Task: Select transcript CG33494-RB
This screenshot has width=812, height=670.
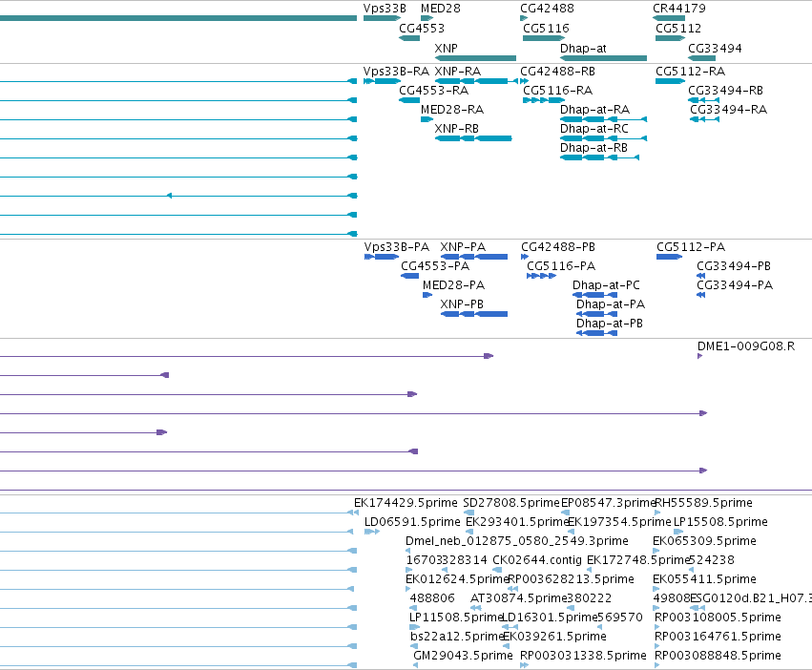Action: (725, 90)
